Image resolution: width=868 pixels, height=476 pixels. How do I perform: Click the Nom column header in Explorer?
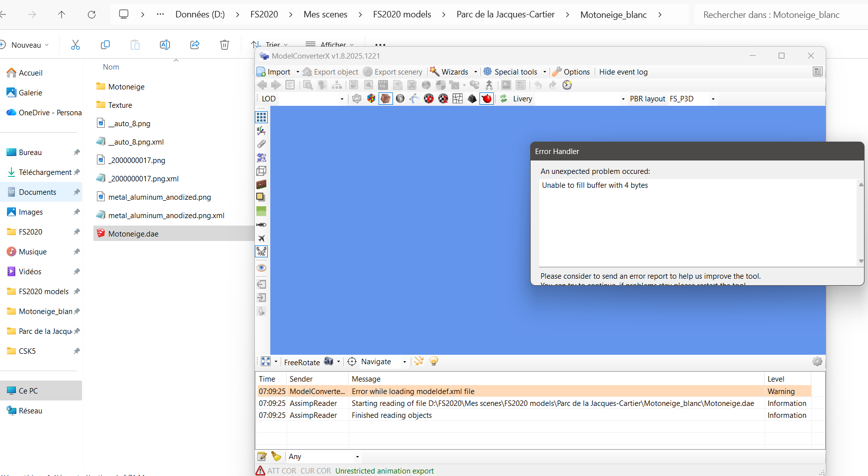point(111,67)
